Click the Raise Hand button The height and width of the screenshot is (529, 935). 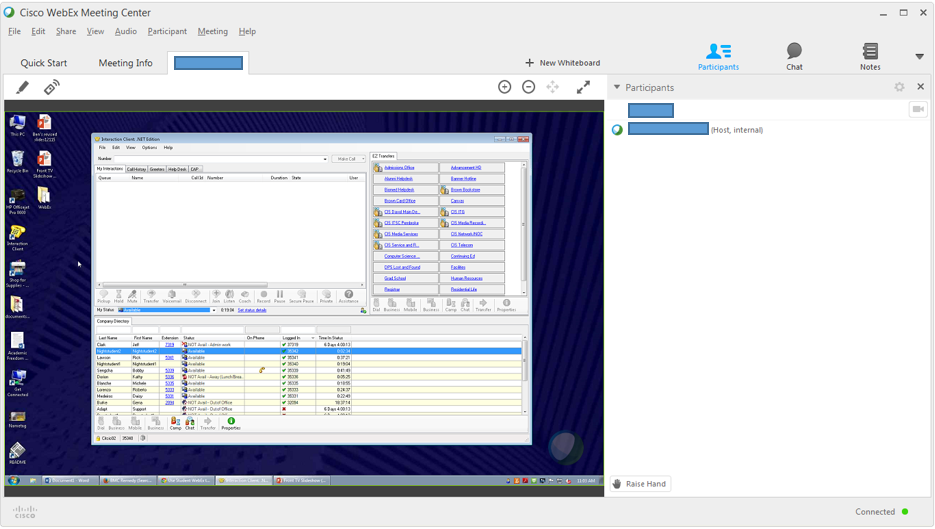[640, 484]
